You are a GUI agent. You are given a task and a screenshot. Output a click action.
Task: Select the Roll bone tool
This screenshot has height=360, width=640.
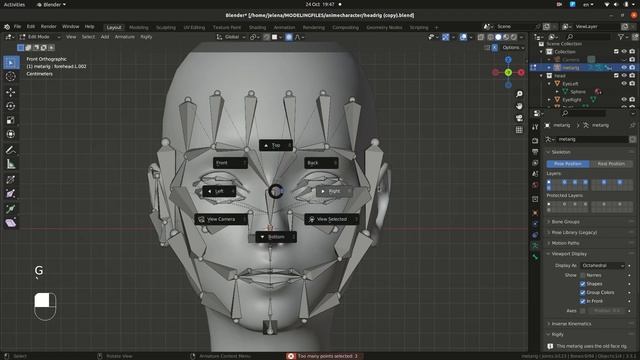(x=11, y=180)
